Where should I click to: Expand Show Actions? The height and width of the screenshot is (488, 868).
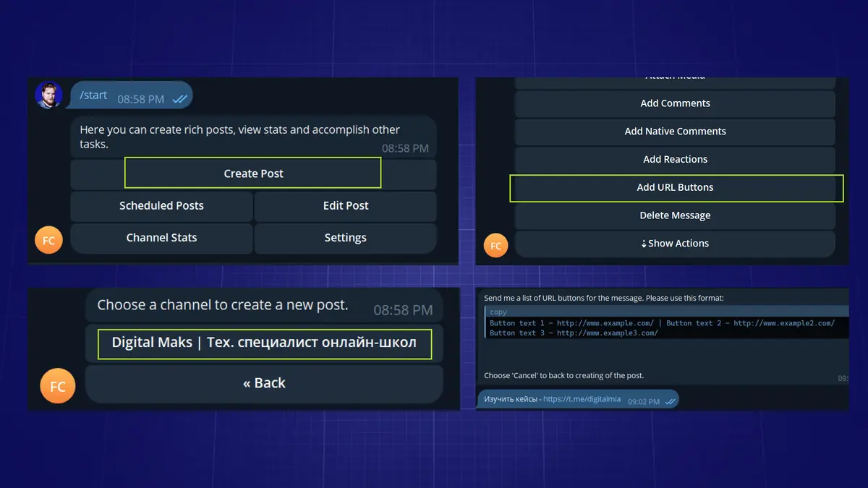(675, 244)
